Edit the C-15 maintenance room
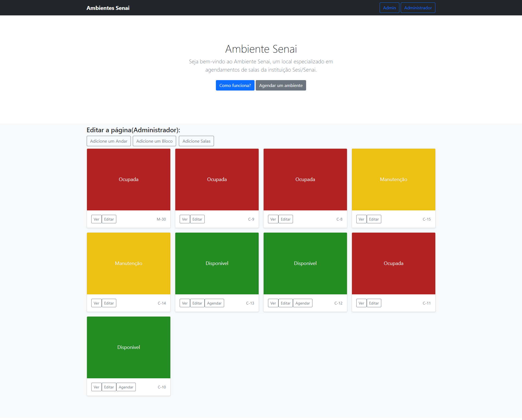 (374, 219)
